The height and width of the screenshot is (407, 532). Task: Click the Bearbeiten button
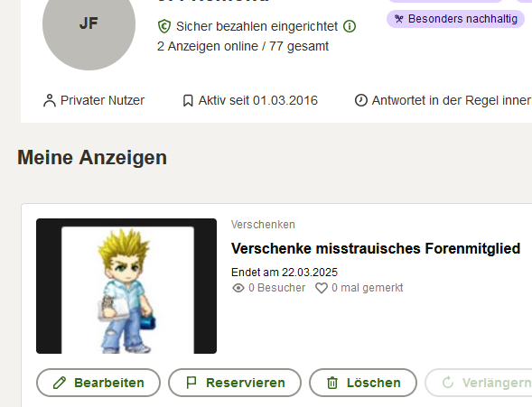point(98,383)
